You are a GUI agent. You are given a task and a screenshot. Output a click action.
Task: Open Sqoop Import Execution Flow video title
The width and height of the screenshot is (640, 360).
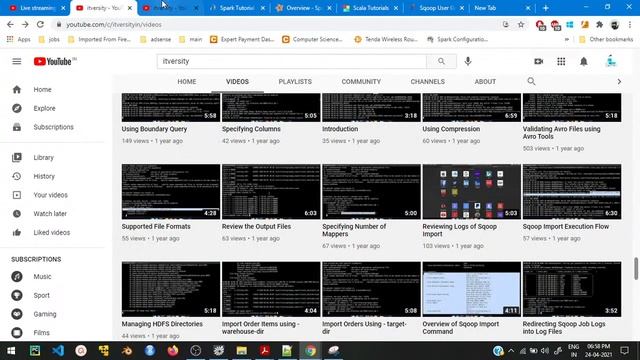pos(566,227)
